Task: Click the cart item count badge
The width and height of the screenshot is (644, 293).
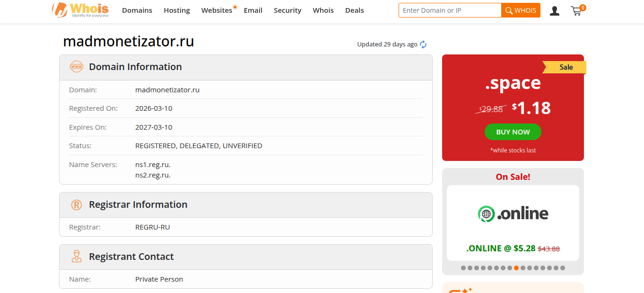Action: 583,8
